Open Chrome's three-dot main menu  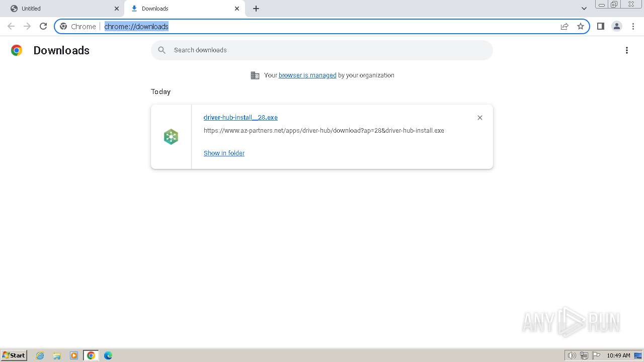pyautogui.click(x=633, y=26)
